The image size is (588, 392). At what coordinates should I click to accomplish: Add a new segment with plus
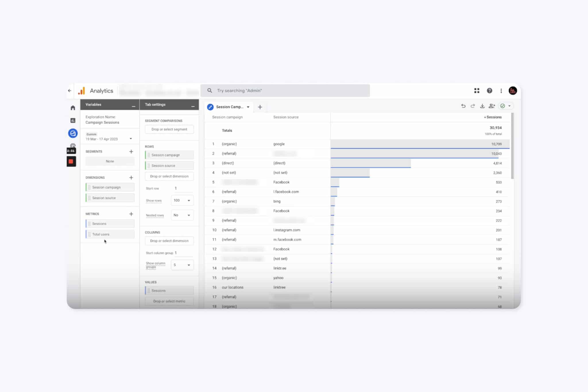point(131,152)
